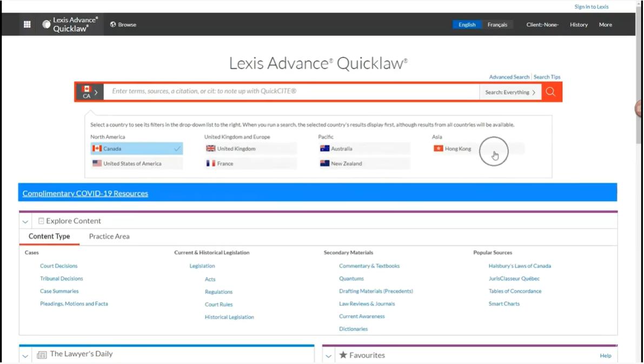This screenshot has height=364, width=644.
Task: Collapse the Explore Content section
Action: tap(25, 221)
